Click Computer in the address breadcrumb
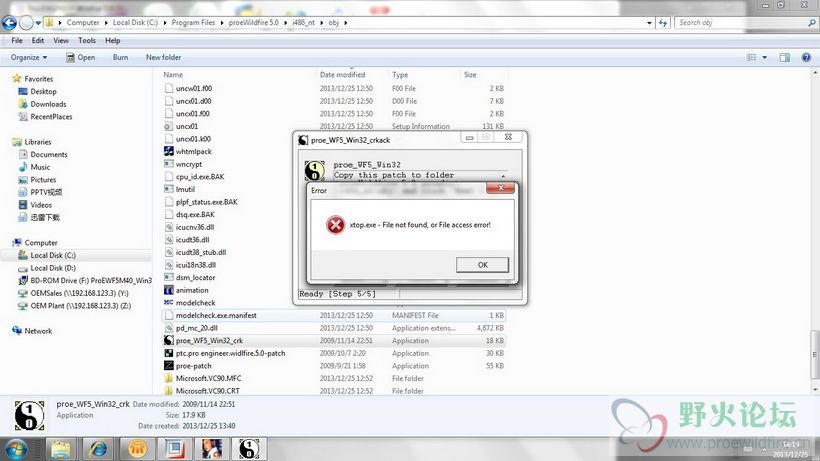Screen dimensions: 820x461 click(83, 22)
